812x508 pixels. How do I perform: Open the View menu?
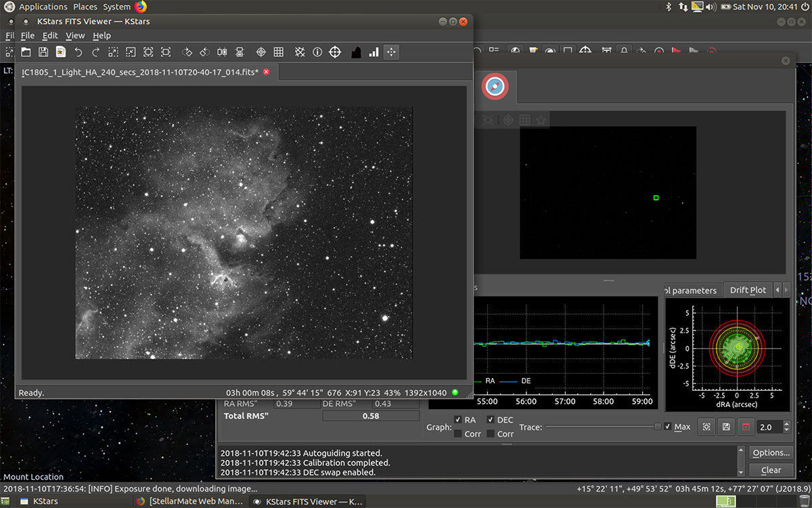pos(75,35)
